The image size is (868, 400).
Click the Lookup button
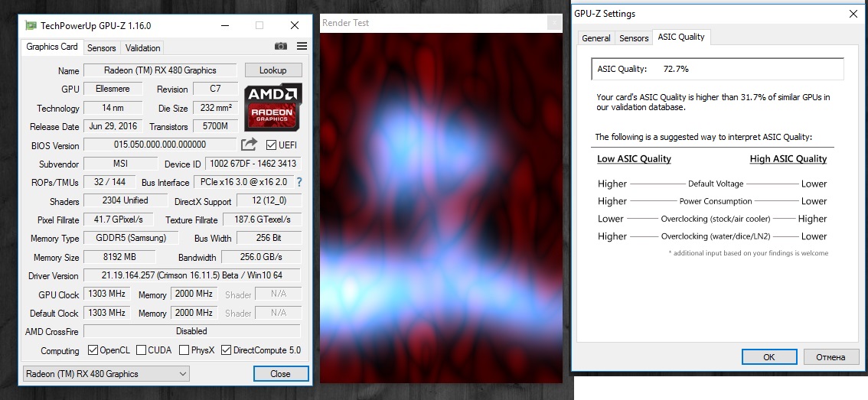point(273,70)
